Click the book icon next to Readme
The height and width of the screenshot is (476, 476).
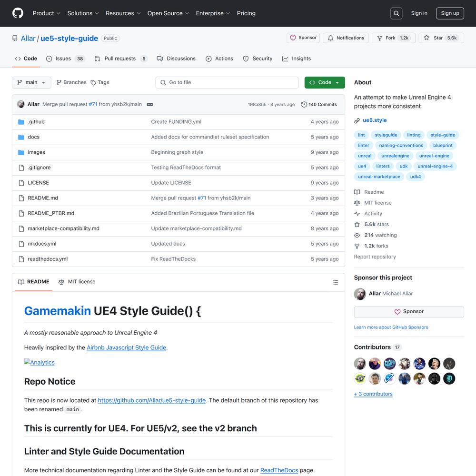click(357, 192)
